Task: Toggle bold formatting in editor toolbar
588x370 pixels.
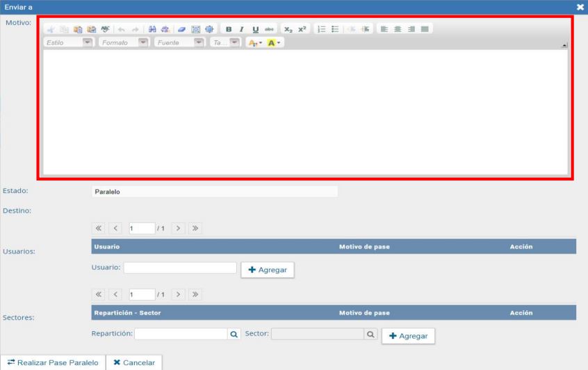Action: tap(229, 29)
